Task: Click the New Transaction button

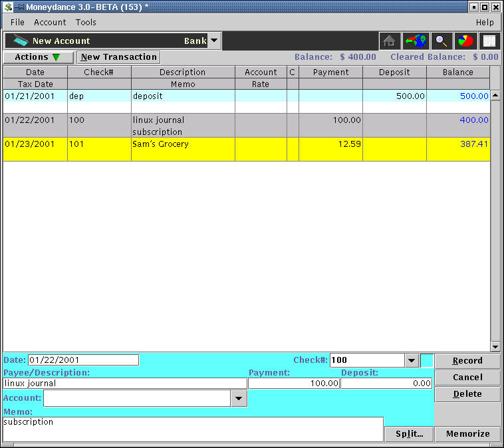Action: [x=118, y=57]
